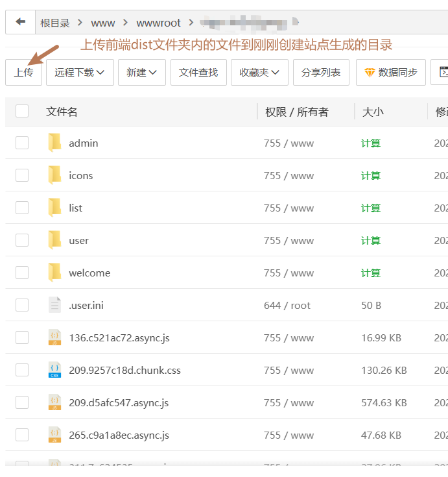Click the 209.d5afc547.async.js file icon
Image resolution: width=448 pixels, height=477 pixels.
click(x=54, y=402)
